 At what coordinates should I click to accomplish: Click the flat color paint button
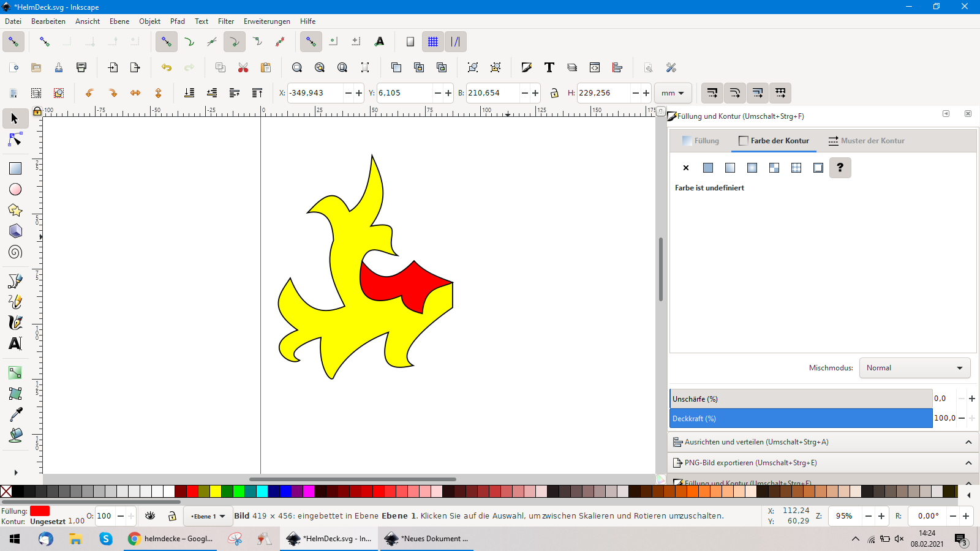coord(708,168)
